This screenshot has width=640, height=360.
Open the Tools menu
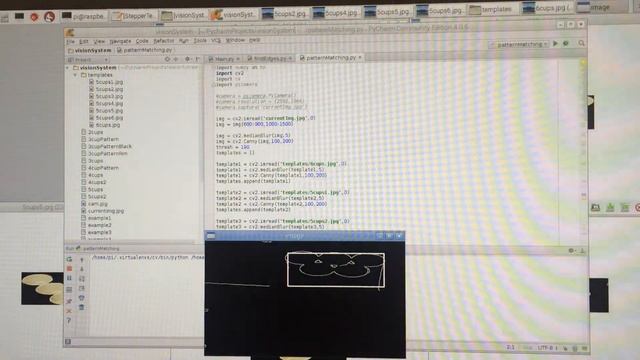click(x=200, y=41)
